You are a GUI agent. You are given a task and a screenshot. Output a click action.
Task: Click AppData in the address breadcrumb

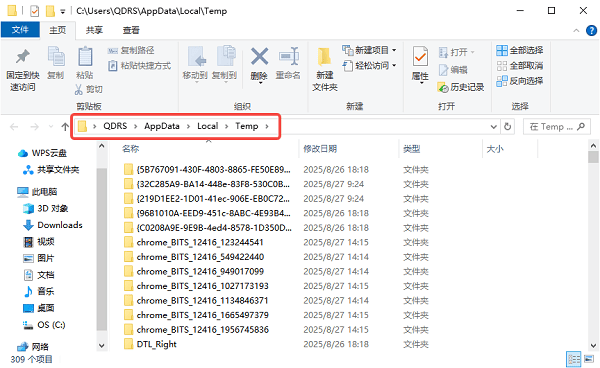pos(162,126)
